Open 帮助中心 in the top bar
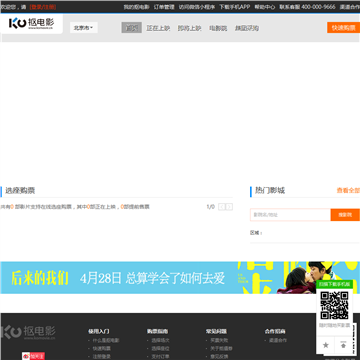This screenshot has height=360, width=360. tap(265, 7)
